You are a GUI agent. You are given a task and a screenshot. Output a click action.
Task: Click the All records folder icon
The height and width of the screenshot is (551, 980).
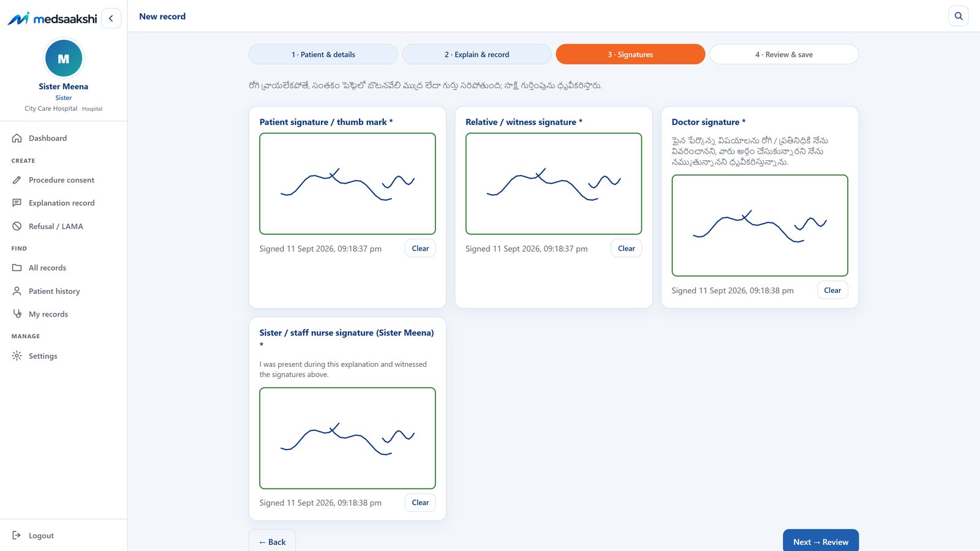[x=17, y=268]
